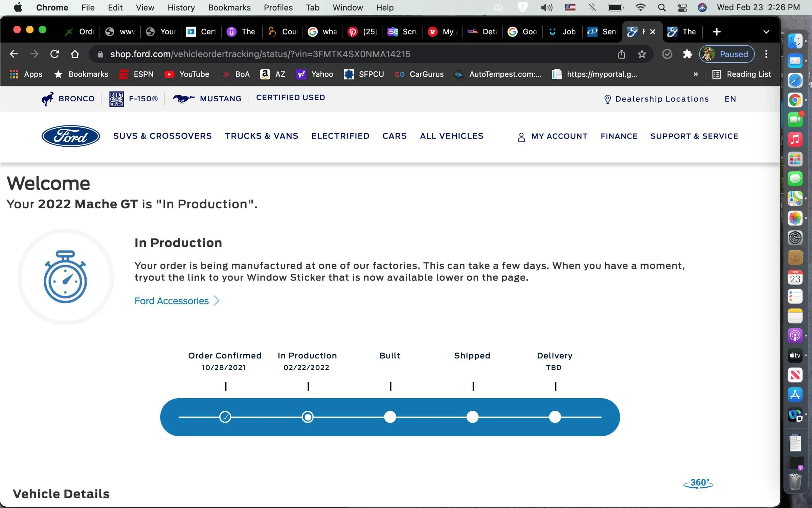
Task: Open CARS menu
Action: [x=394, y=136]
